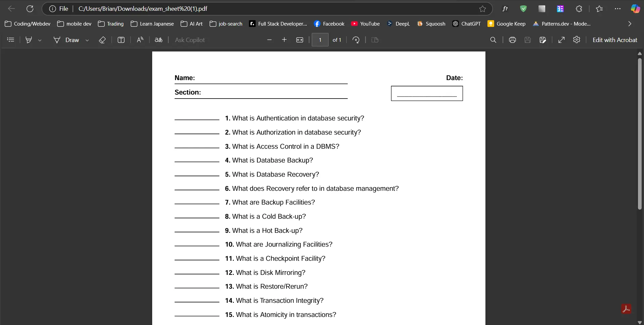Click the page number input field
The width and height of the screenshot is (644, 325).
coord(319,40)
